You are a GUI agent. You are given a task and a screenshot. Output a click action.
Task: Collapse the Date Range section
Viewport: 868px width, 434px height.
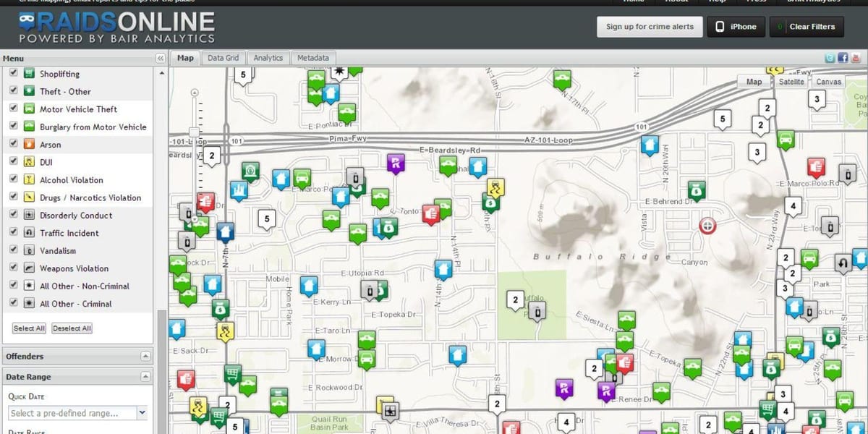[x=145, y=377]
